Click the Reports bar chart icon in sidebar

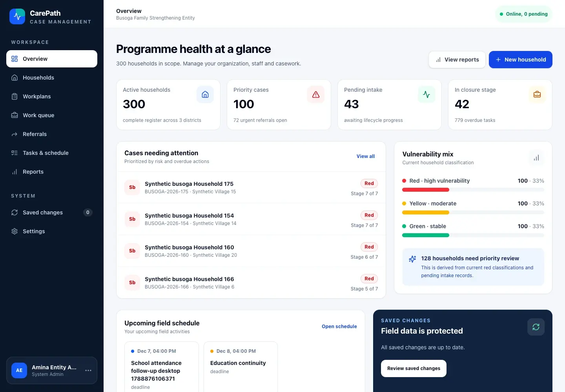(x=15, y=172)
